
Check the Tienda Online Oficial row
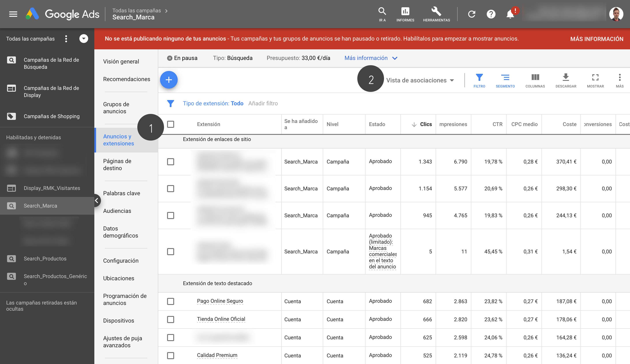(170, 319)
